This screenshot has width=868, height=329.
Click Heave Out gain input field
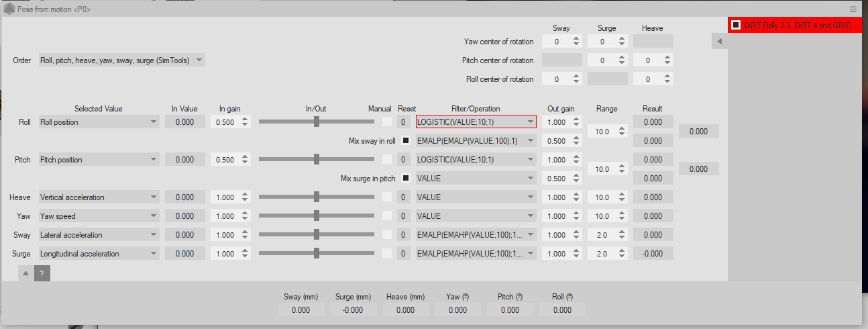(556, 197)
